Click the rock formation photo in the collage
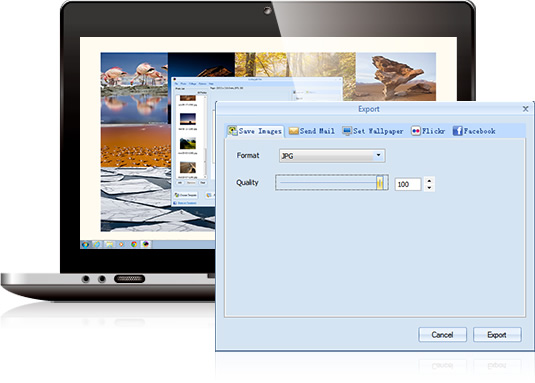Viewport: 535px width, 383px height. pyautogui.click(x=396, y=76)
